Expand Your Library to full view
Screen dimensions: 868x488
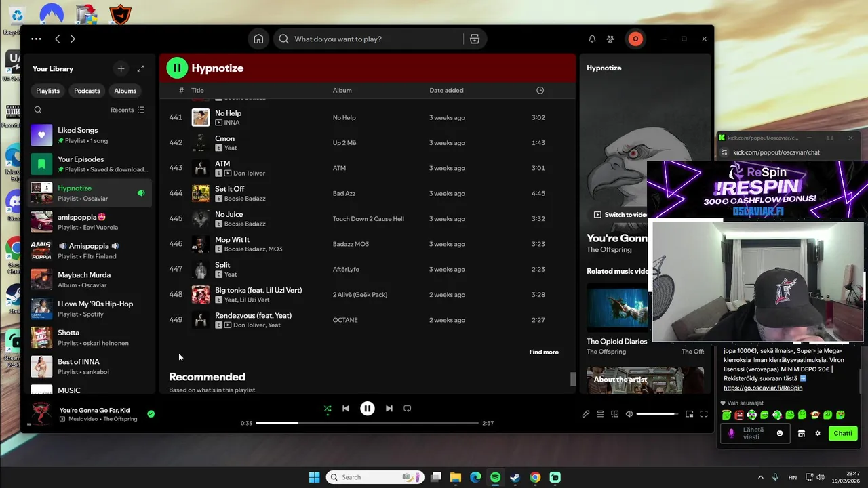click(140, 68)
